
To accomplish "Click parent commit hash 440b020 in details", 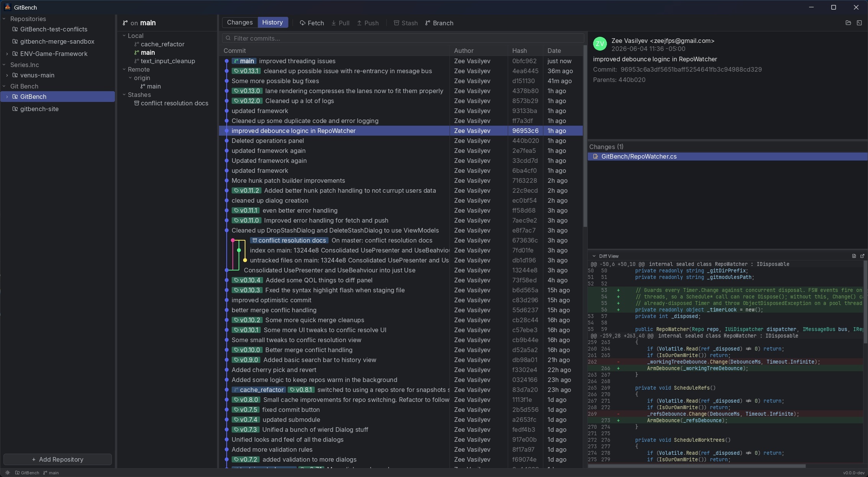I will click(x=632, y=80).
